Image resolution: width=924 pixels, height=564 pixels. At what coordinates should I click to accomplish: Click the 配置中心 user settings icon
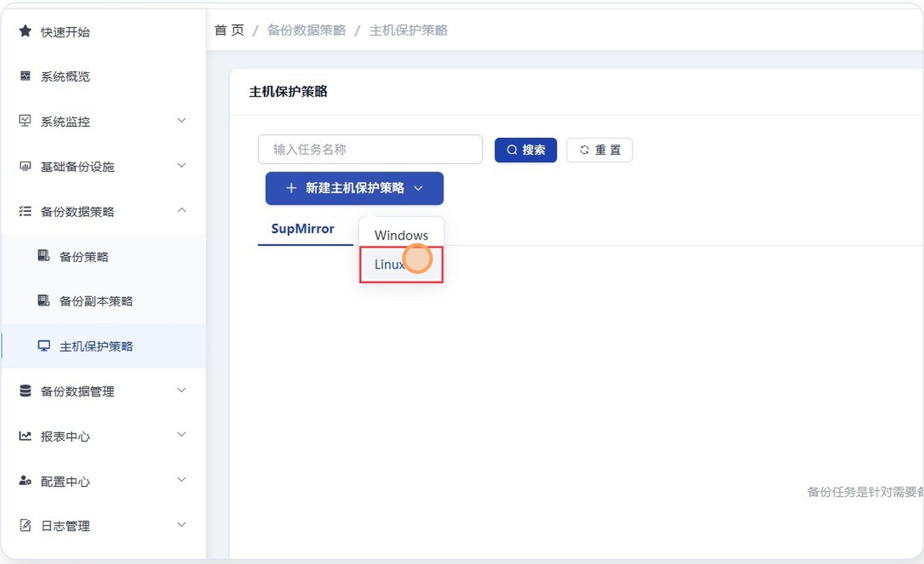click(25, 481)
